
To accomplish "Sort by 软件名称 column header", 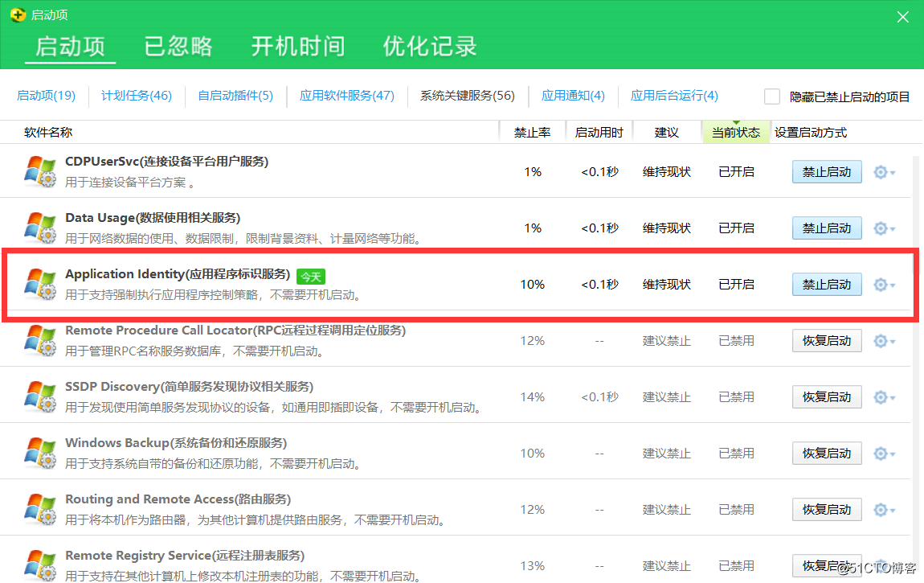I will (48, 133).
